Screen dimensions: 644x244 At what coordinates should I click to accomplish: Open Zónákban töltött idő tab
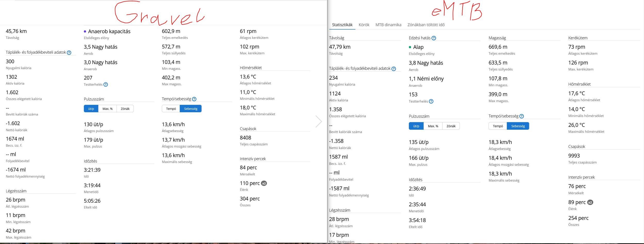426,25
